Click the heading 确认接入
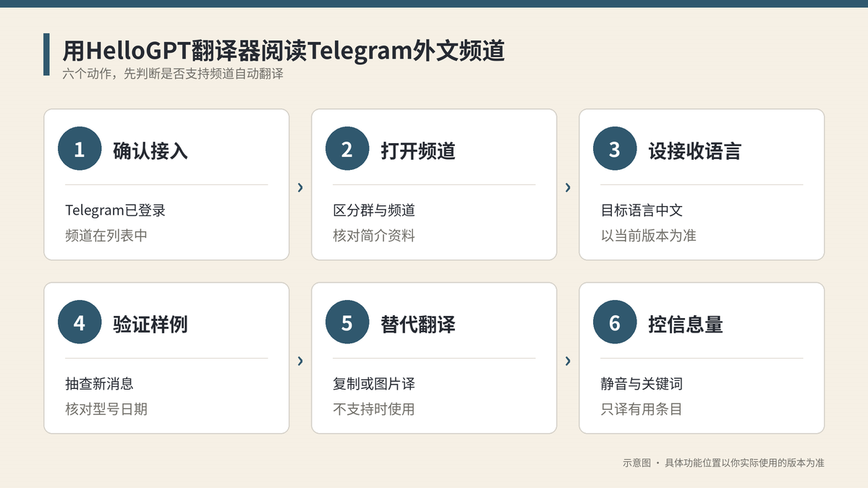Image resolution: width=868 pixels, height=488 pixels. (150, 150)
